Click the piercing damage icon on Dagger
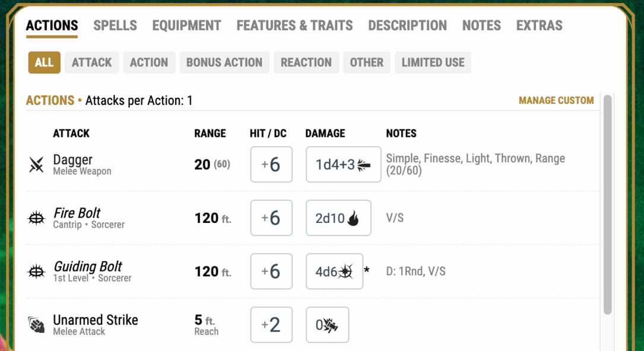Image resolution: width=644 pixels, height=351 pixels. [364, 165]
